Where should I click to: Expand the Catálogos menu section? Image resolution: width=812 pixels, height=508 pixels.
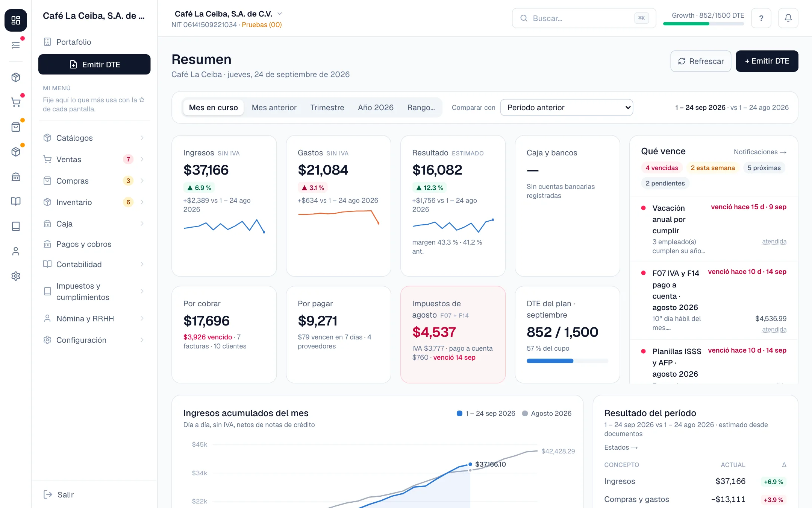coord(142,138)
